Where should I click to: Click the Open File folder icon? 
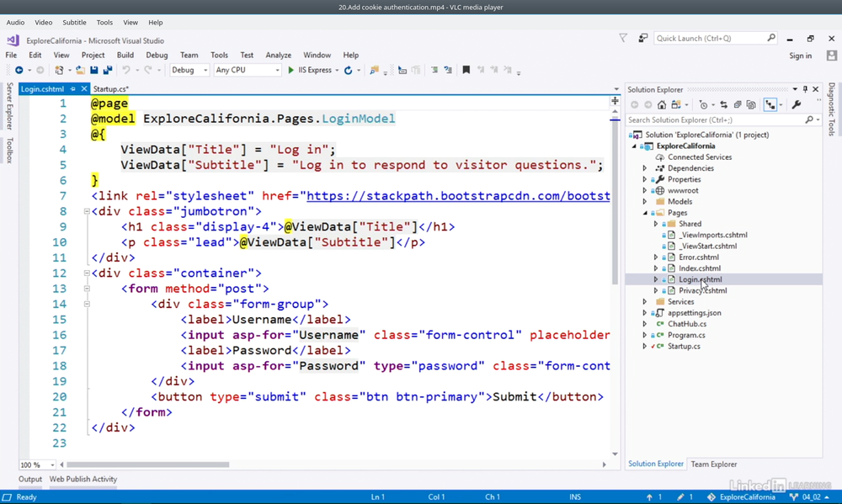tap(81, 71)
